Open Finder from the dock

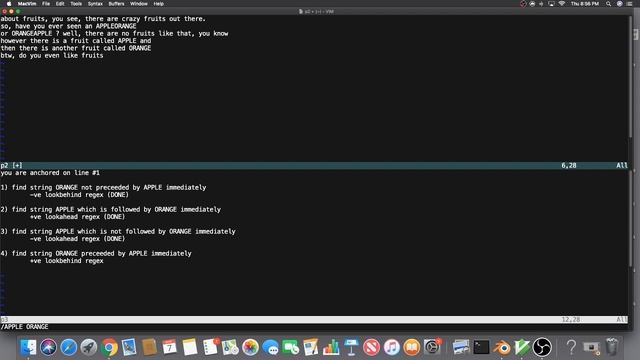pyautogui.click(x=28, y=347)
